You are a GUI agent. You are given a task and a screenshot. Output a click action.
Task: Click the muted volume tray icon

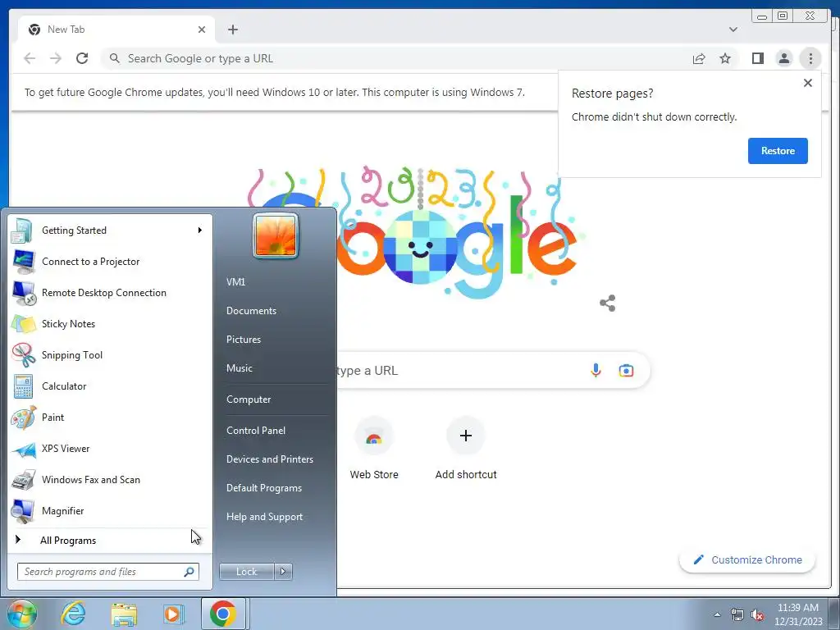[x=757, y=614]
